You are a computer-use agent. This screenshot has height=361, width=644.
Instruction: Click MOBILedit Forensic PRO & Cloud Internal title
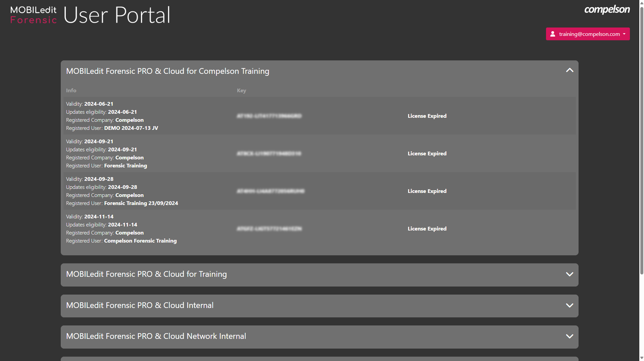pyautogui.click(x=140, y=306)
